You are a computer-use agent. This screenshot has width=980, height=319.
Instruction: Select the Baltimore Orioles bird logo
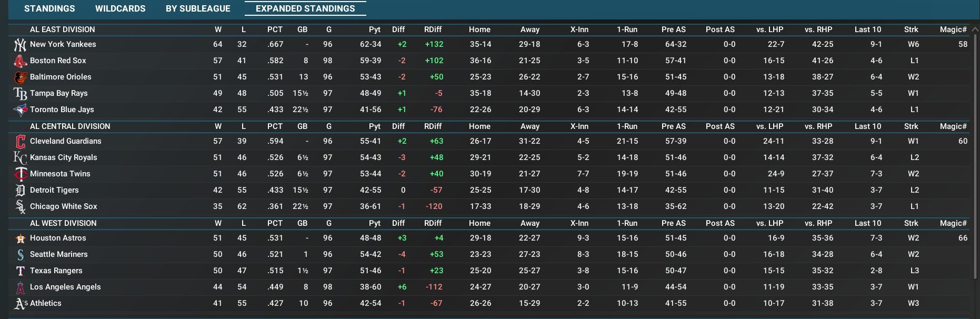(20, 77)
